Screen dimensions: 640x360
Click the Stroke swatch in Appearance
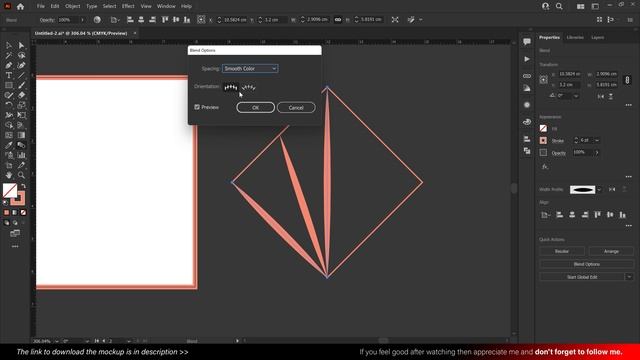coord(543,140)
